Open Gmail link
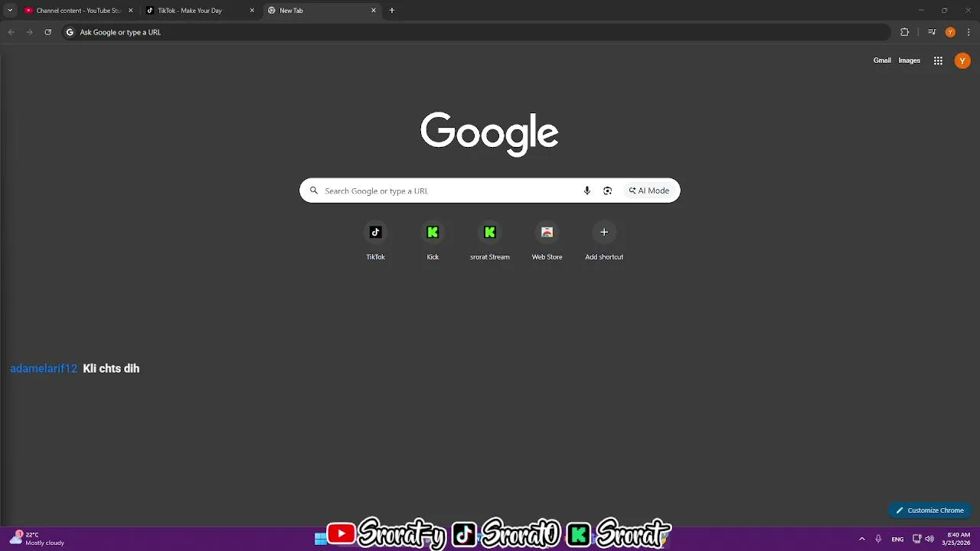980x551 pixels. coord(882,60)
